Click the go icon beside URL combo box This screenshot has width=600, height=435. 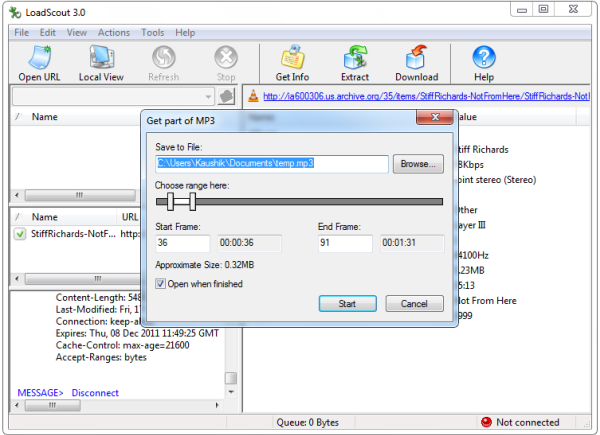[x=226, y=96]
